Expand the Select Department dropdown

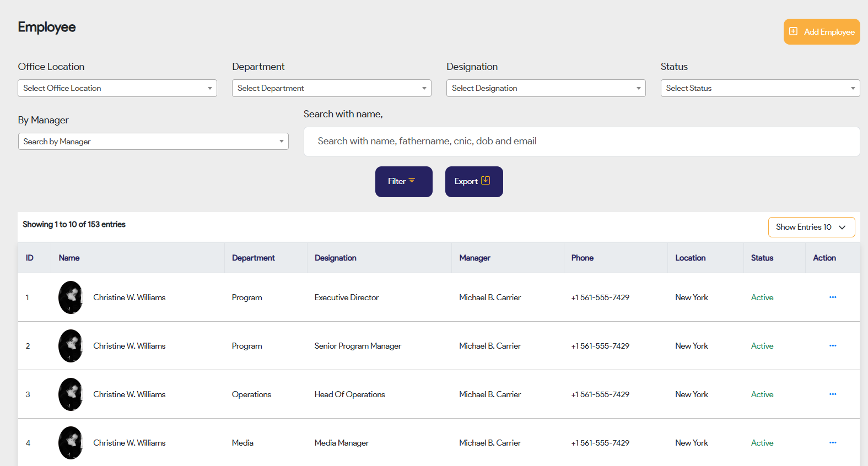point(331,88)
